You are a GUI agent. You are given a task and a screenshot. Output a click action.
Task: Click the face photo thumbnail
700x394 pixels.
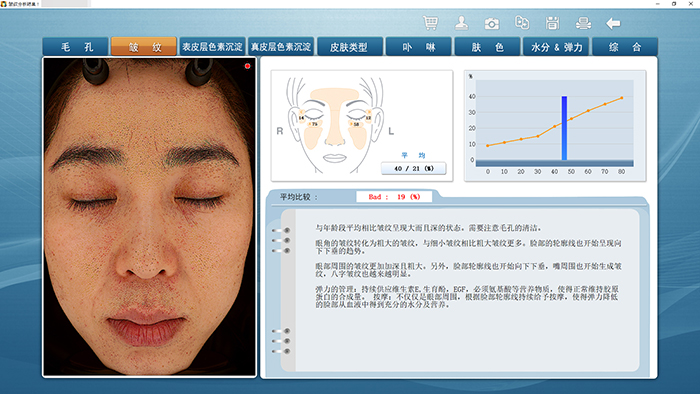[x=150, y=217]
